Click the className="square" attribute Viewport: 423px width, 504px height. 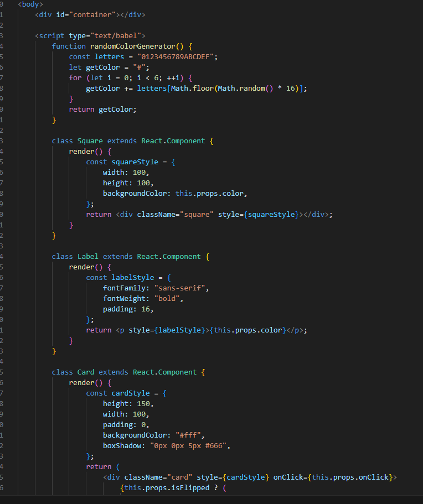click(x=175, y=215)
